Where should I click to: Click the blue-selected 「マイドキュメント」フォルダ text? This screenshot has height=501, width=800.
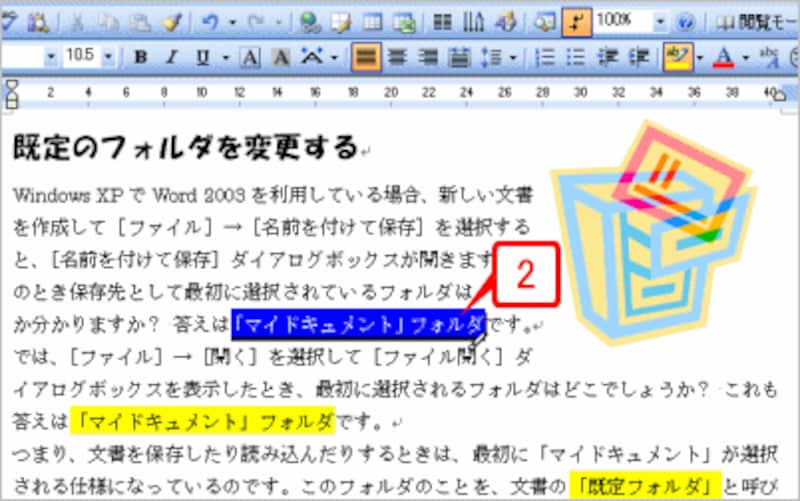359,324
